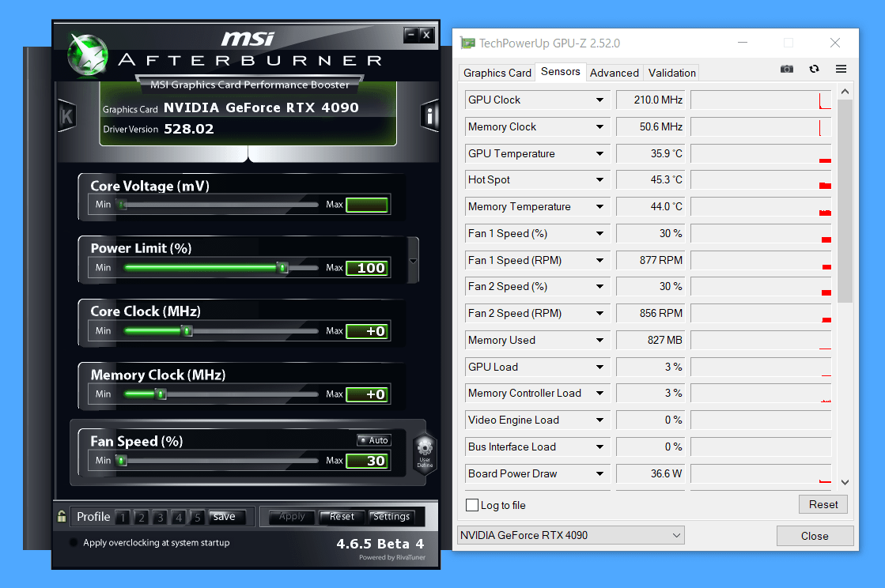Select profile slot 2
This screenshot has width=885, height=588.
(x=141, y=517)
